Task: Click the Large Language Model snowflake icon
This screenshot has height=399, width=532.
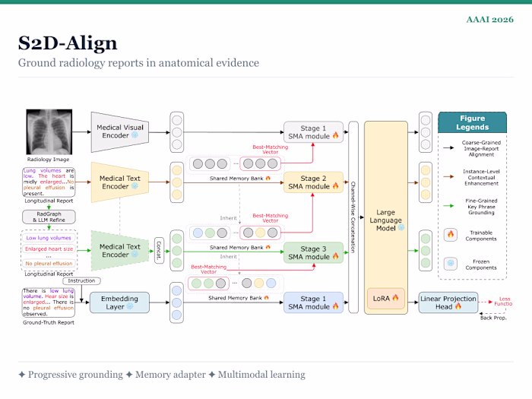Action: pos(401,228)
